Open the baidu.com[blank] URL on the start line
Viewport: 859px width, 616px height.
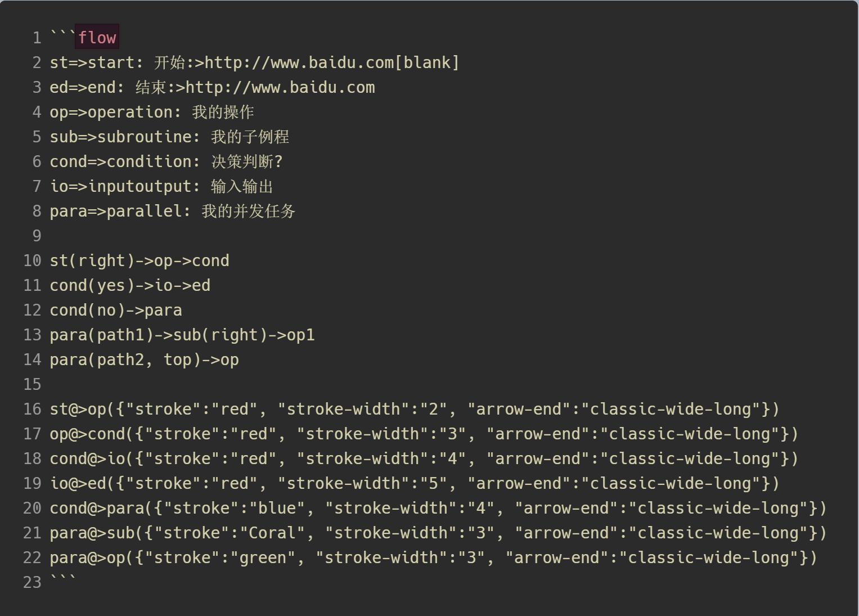pyautogui.click(x=331, y=62)
